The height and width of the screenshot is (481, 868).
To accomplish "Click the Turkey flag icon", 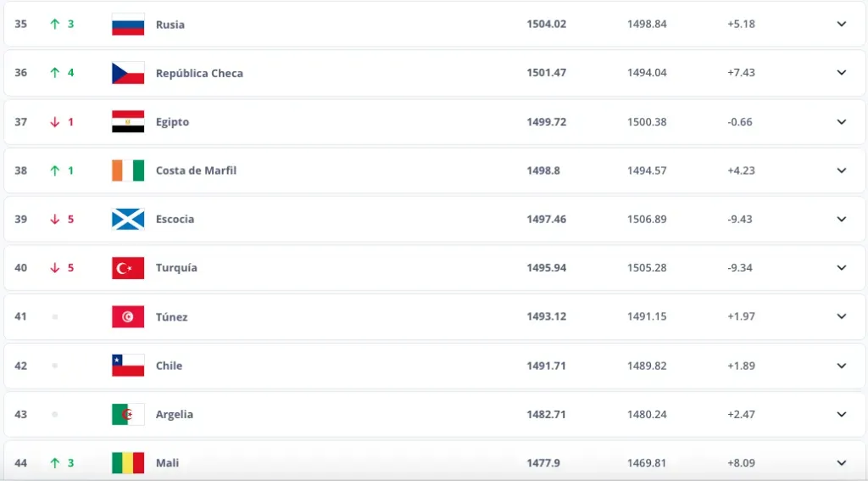I will tap(128, 268).
